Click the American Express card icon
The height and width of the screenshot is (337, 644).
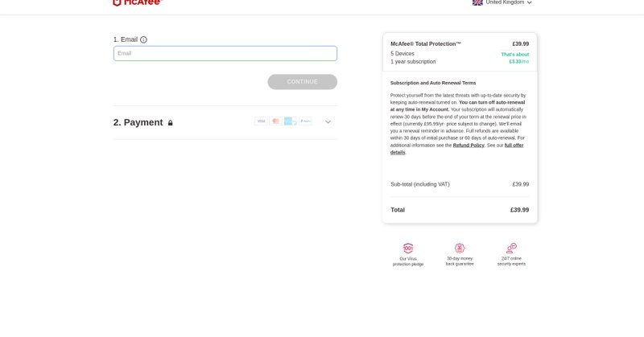tap(291, 121)
